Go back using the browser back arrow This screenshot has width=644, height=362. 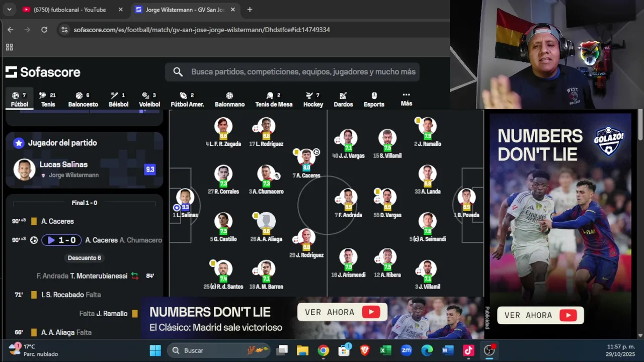[x=11, y=30]
